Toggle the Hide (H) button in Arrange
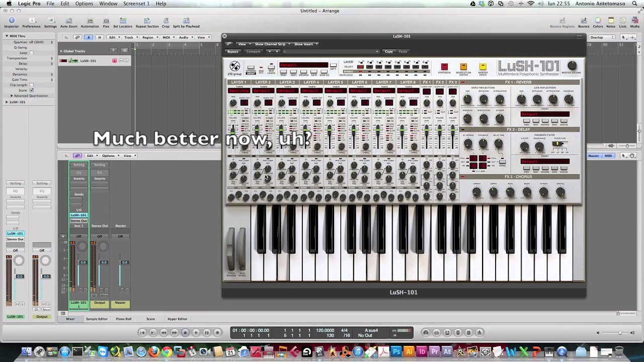This screenshot has width=644, height=362. point(99,37)
